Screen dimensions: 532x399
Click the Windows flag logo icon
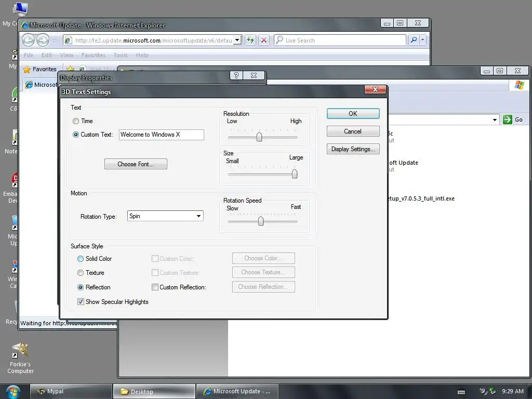click(x=519, y=85)
